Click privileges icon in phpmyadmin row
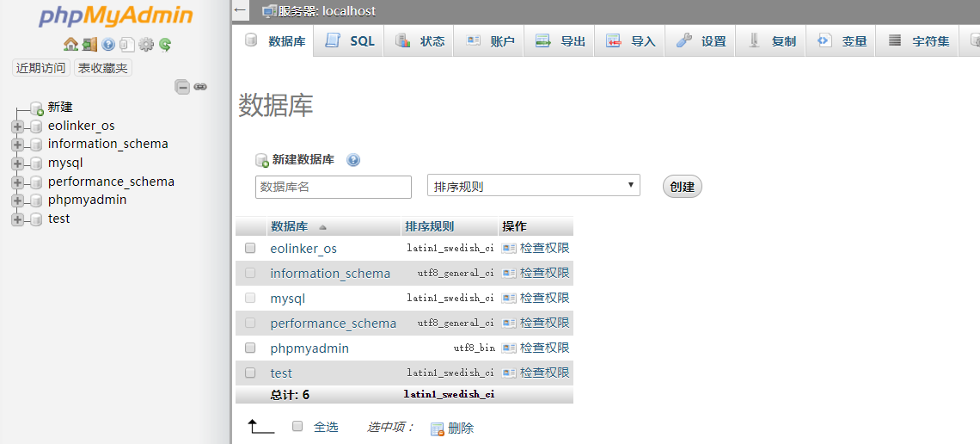Viewport: 980px width, 444px height. point(509,348)
